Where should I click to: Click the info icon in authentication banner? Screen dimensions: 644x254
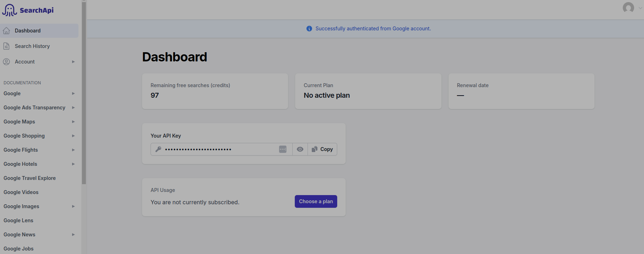tap(309, 29)
